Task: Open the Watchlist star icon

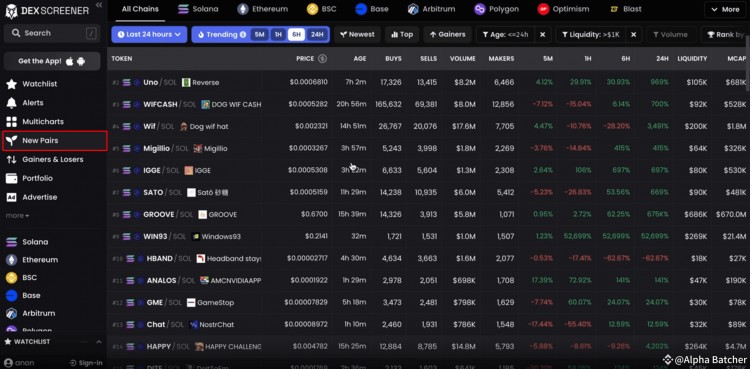Action: tap(11, 84)
